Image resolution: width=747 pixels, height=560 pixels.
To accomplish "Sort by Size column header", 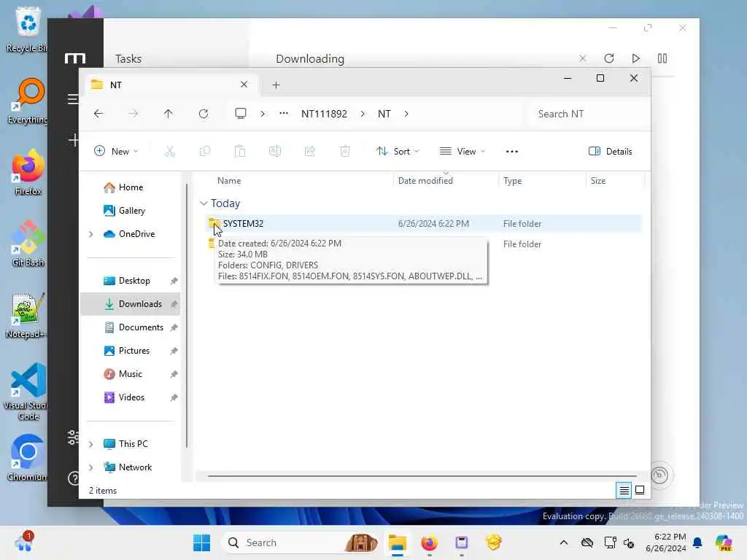I will tap(615, 181).
